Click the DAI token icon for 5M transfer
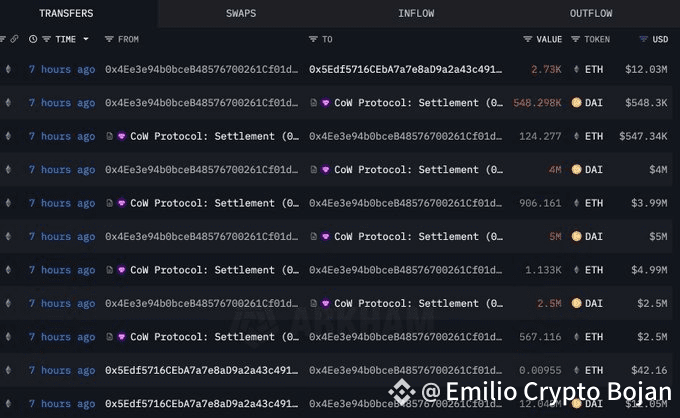Viewport: 680px width, 418px height. [x=576, y=237]
